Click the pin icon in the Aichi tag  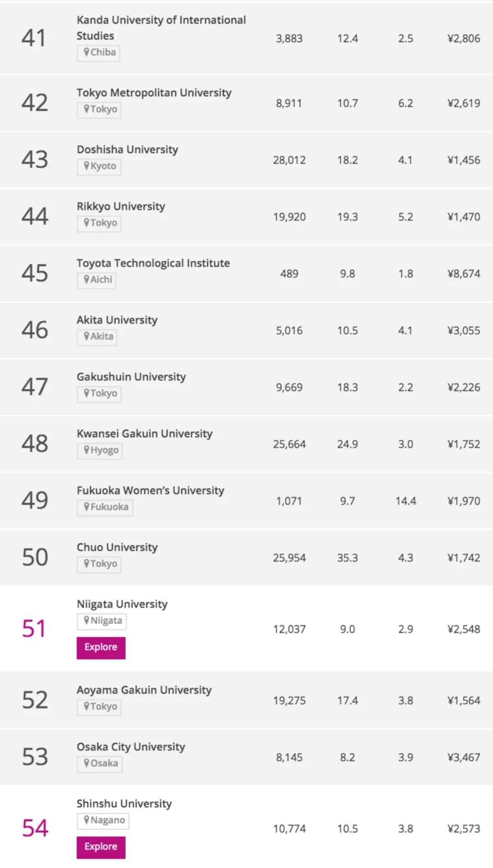pos(86,280)
